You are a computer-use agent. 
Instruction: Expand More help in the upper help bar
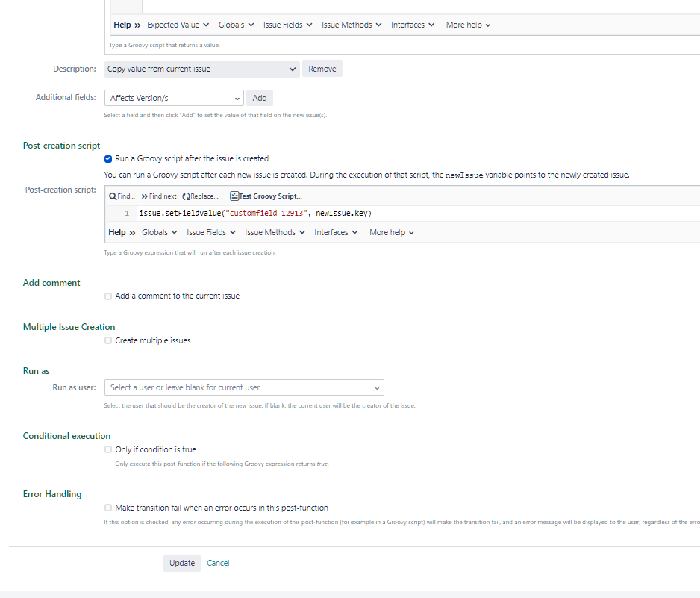tap(468, 25)
